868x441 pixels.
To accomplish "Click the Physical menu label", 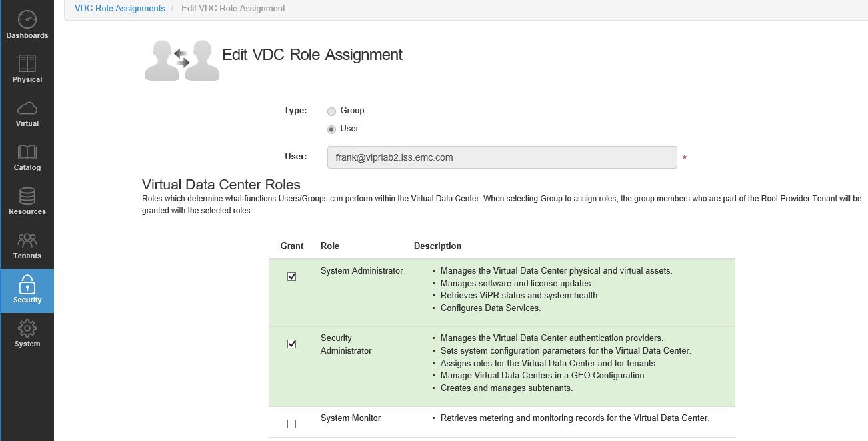I will (27, 79).
